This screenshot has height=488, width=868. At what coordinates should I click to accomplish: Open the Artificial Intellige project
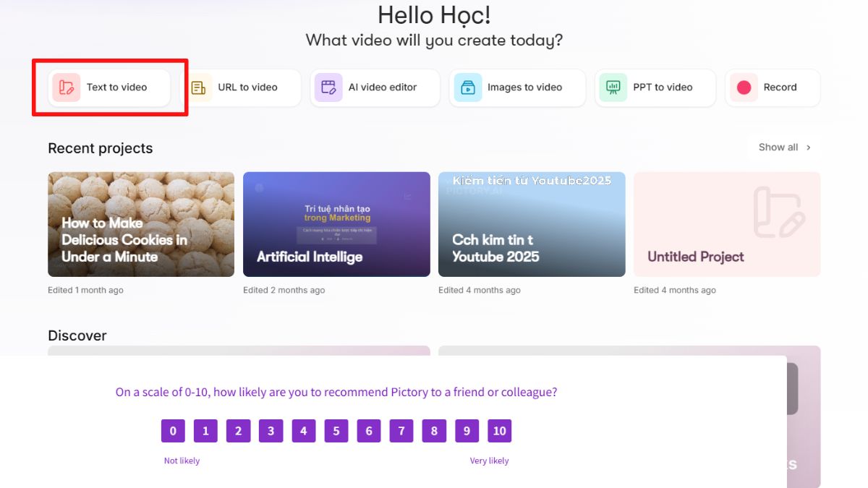coord(336,224)
